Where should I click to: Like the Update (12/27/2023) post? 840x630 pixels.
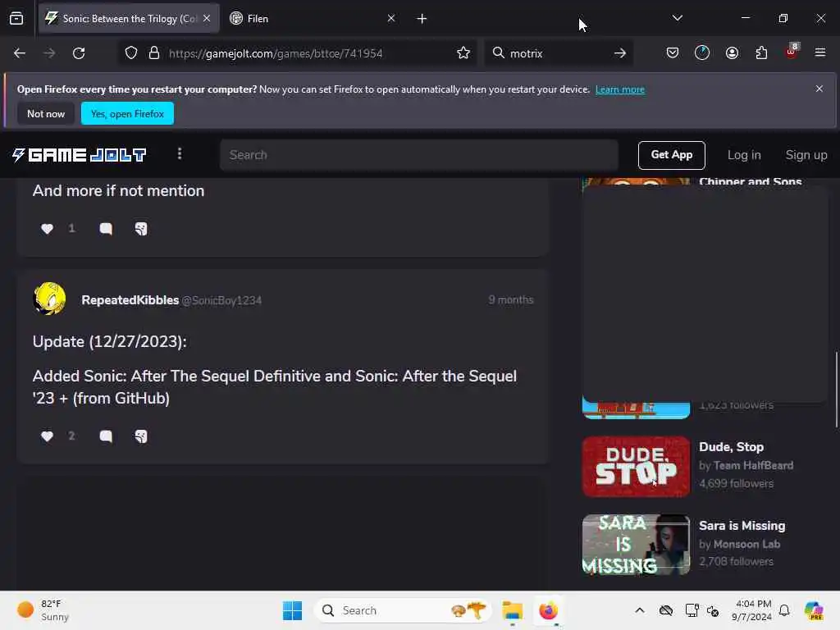coord(47,436)
